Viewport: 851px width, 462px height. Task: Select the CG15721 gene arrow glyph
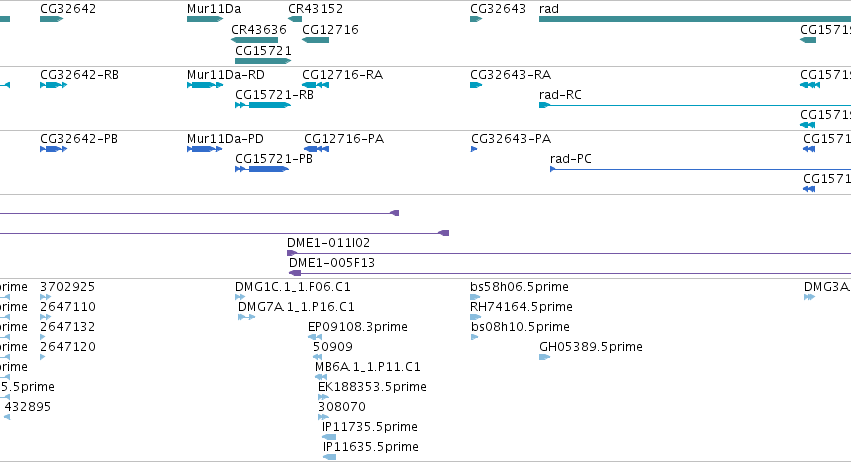[x=263, y=61]
